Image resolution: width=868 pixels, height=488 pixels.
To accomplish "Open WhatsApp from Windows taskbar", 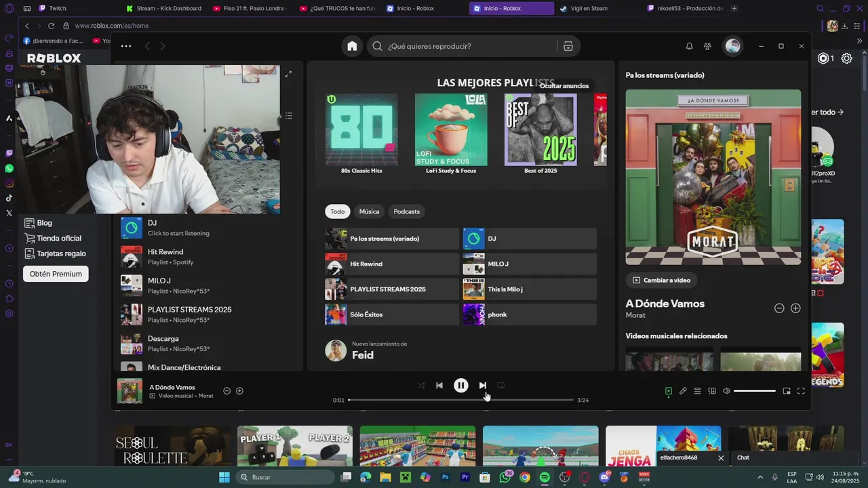I will pos(505,477).
